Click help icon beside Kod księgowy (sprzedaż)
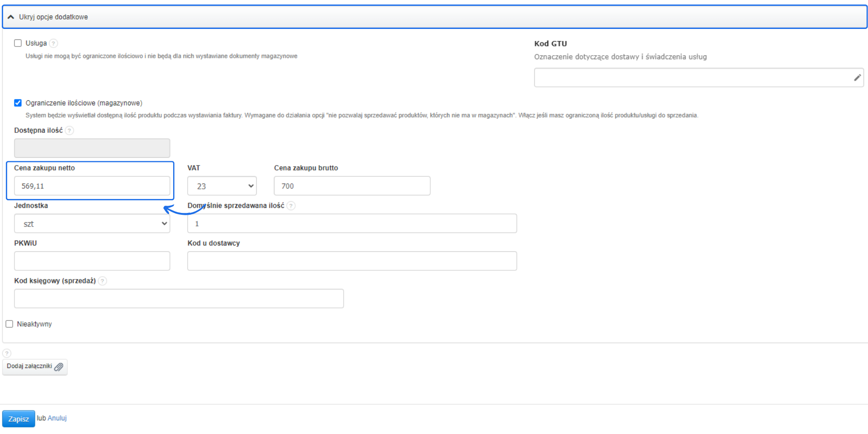This screenshot has width=868, height=434. point(103,281)
